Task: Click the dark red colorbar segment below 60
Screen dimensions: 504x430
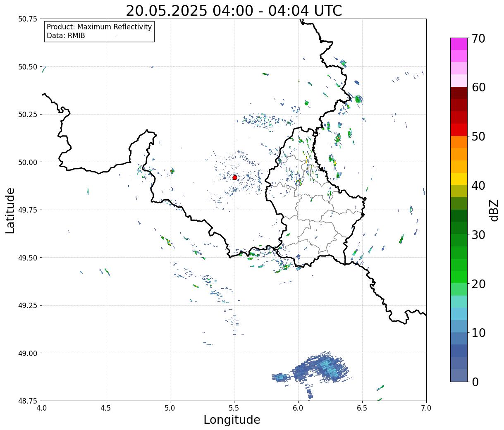Action: (459, 93)
